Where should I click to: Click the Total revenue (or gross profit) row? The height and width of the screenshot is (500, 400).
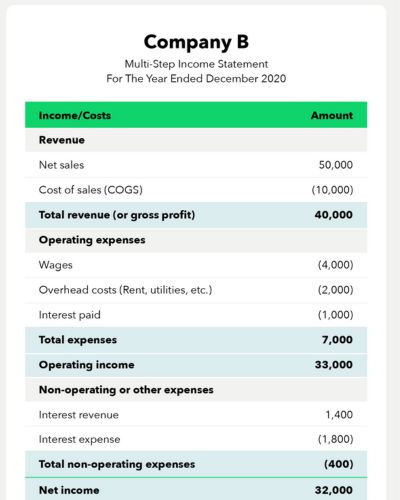(196, 215)
